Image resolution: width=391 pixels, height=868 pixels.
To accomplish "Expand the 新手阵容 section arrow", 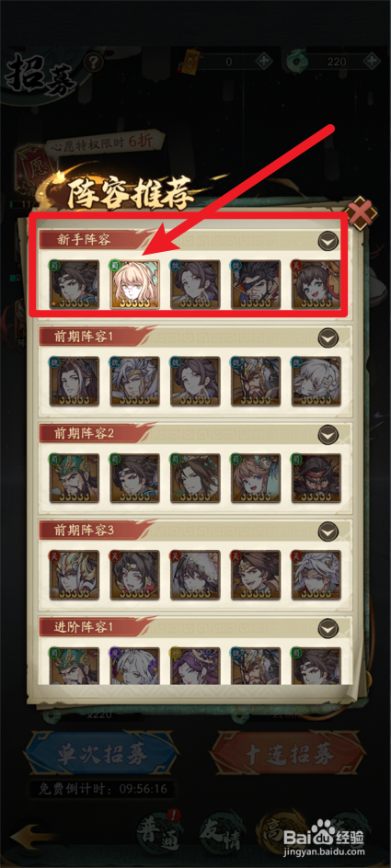I will [328, 241].
